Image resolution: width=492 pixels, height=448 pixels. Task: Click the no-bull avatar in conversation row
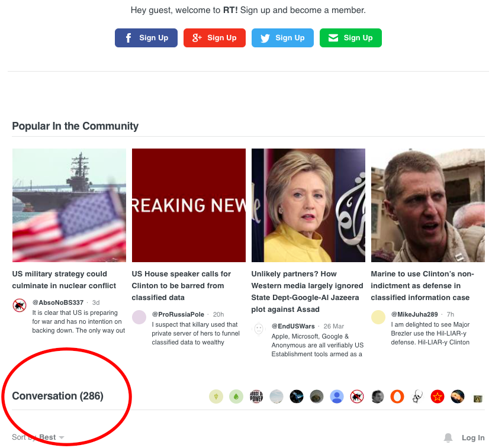coord(357,397)
